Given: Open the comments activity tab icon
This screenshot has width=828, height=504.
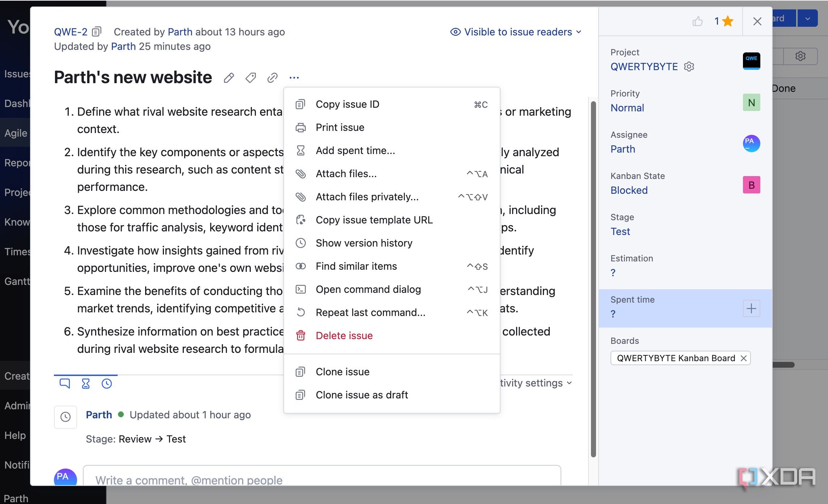Looking at the screenshot, I should coord(64,383).
